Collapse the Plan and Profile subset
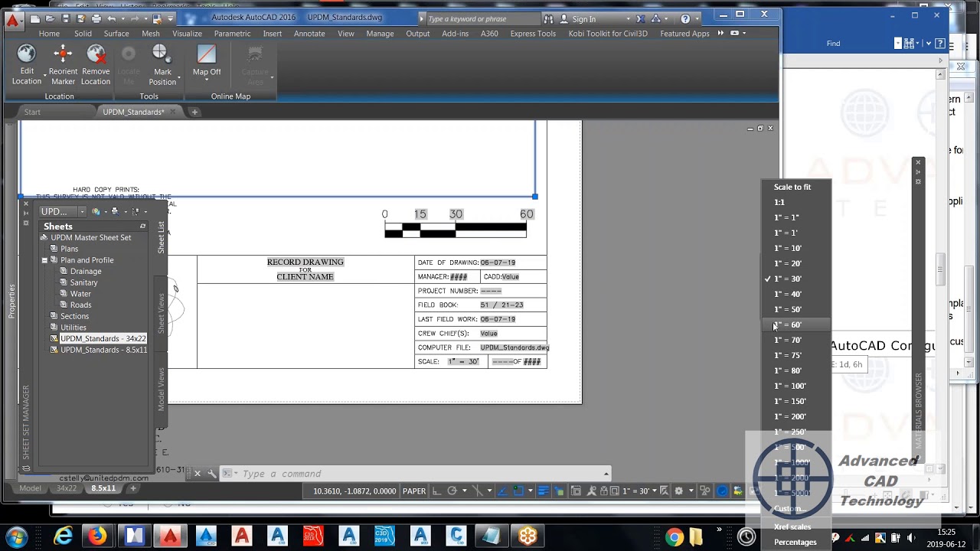The height and width of the screenshot is (551, 980). pyautogui.click(x=44, y=260)
